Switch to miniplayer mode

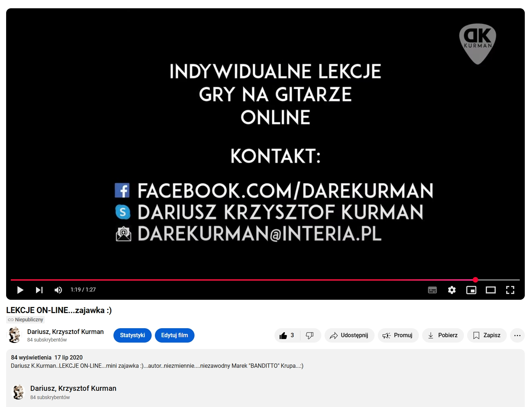click(471, 290)
